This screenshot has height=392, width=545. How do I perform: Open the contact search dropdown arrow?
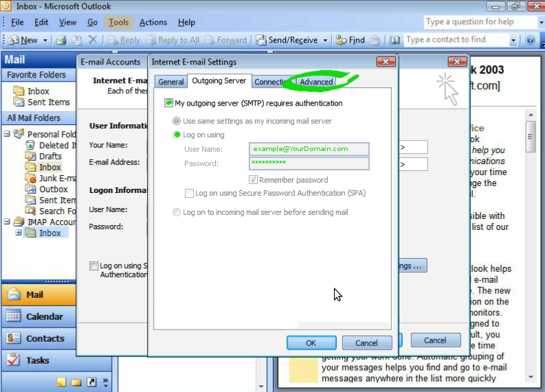click(513, 41)
